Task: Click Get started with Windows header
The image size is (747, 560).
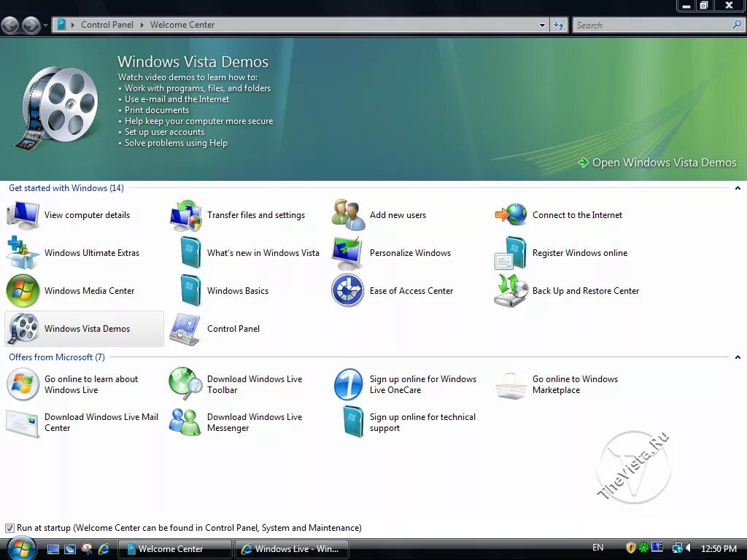Action: (x=66, y=188)
